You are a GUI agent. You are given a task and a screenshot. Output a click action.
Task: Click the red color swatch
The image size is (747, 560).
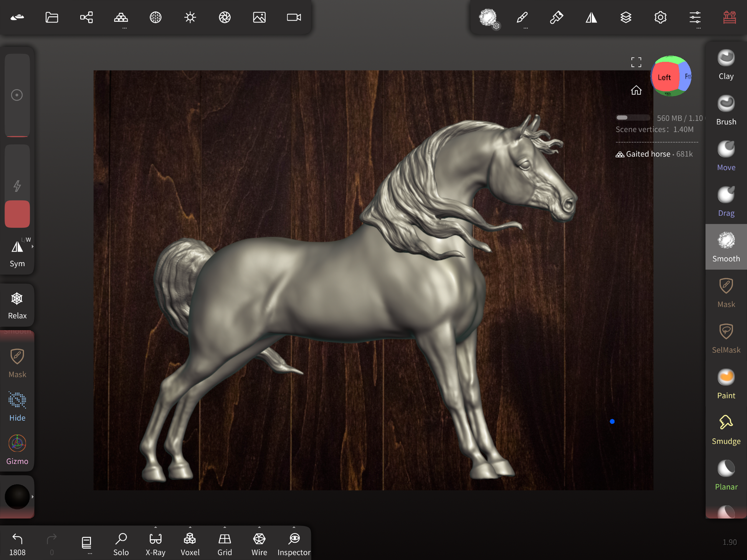[17, 214]
